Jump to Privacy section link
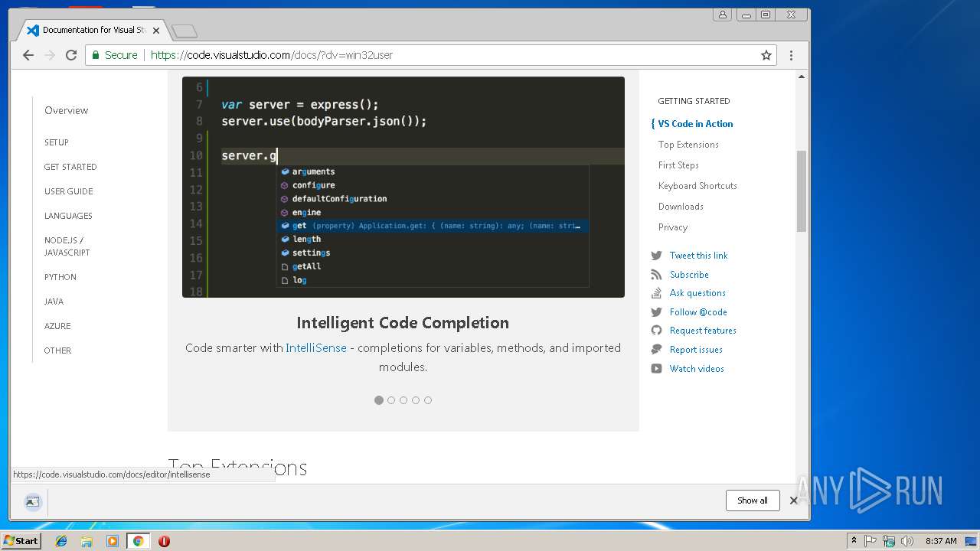The image size is (980, 551). click(673, 227)
